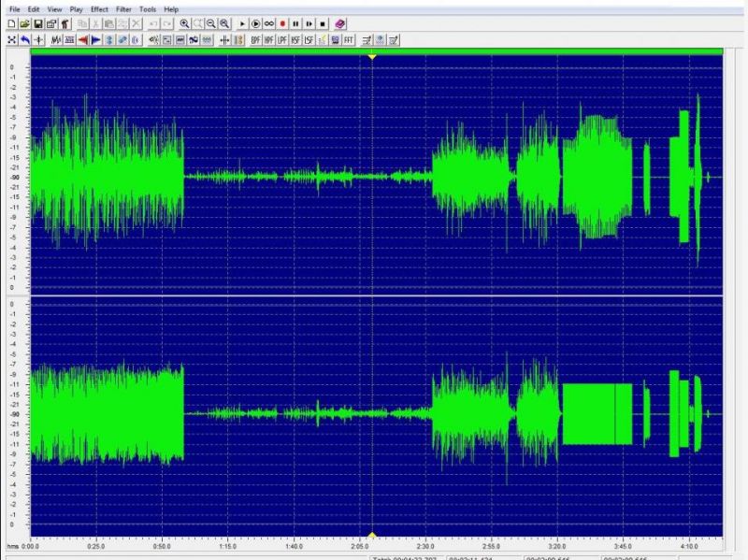
Task: Start playback with the Play button
Action: 242,24
